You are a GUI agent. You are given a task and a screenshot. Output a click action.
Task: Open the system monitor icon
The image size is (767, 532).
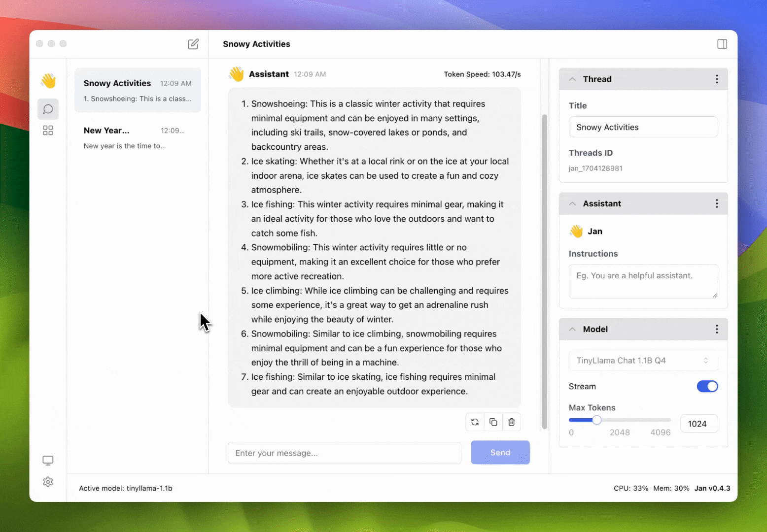click(x=48, y=461)
